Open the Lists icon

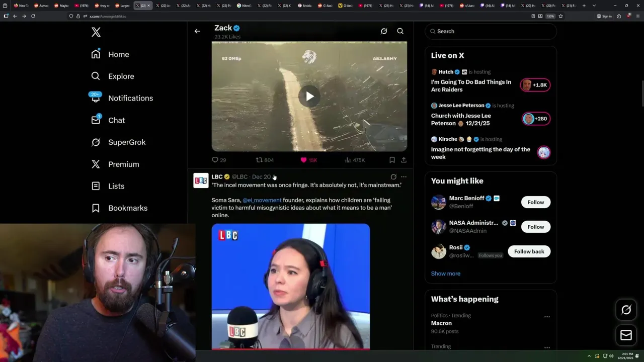[96, 186]
